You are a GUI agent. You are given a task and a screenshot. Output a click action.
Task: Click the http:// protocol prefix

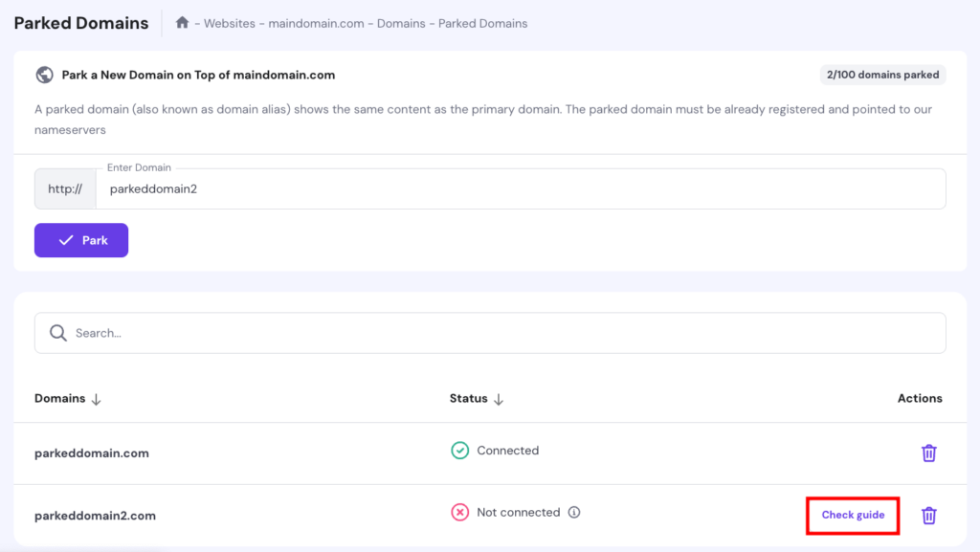pyautogui.click(x=64, y=188)
